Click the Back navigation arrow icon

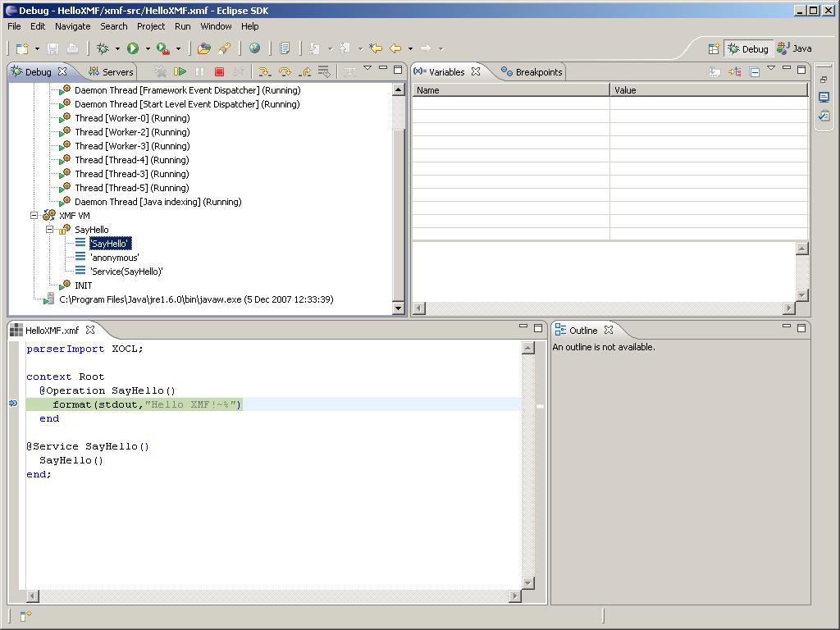coord(395,48)
